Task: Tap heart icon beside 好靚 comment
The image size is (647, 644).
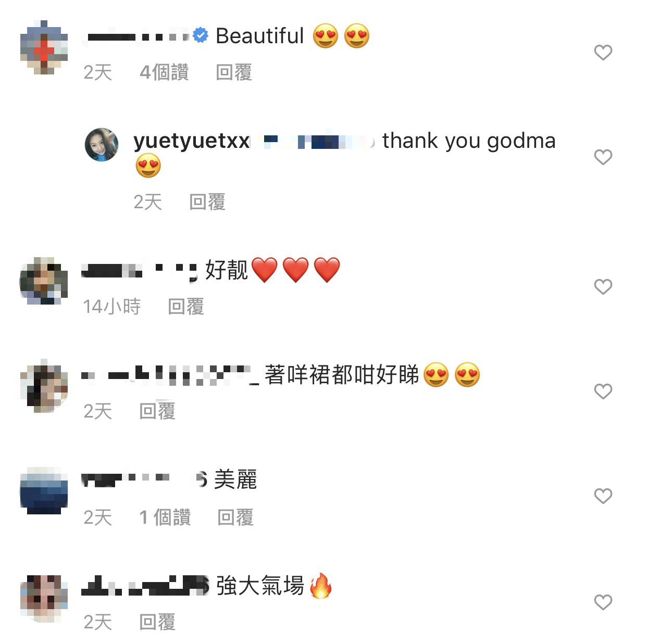Action: pos(603,287)
